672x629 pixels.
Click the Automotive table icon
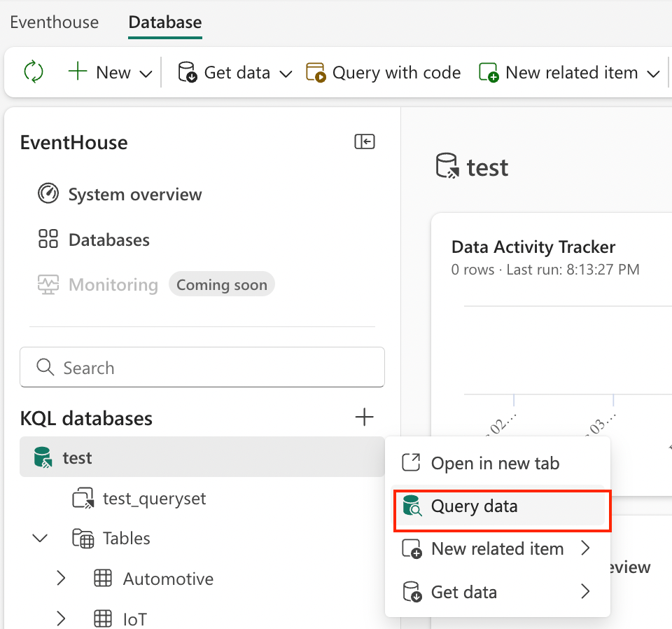(x=103, y=579)
